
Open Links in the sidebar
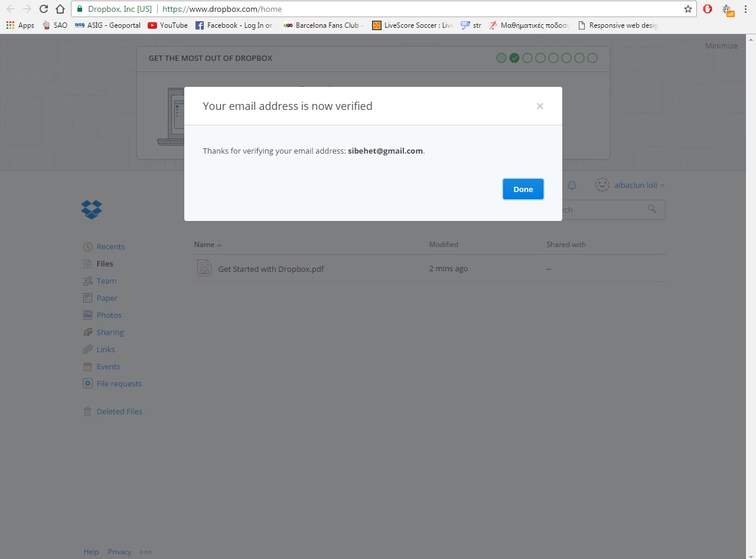coord(106,349)
